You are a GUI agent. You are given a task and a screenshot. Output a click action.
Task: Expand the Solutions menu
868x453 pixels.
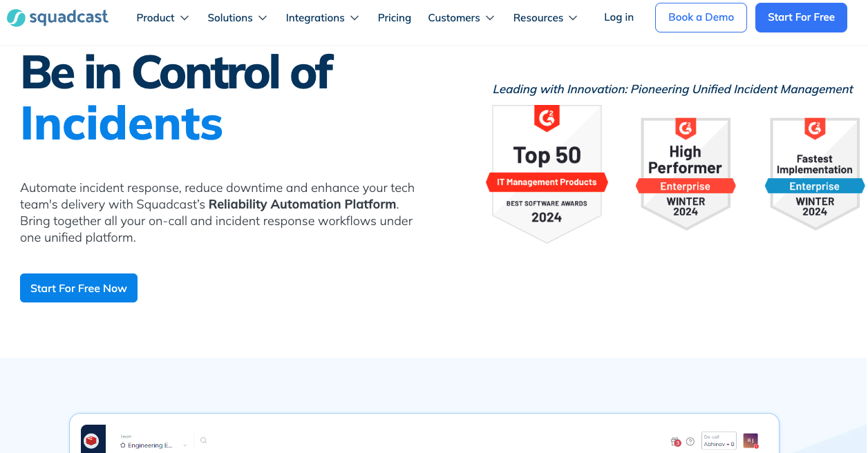pyautogui.click(x=237, y=18)
